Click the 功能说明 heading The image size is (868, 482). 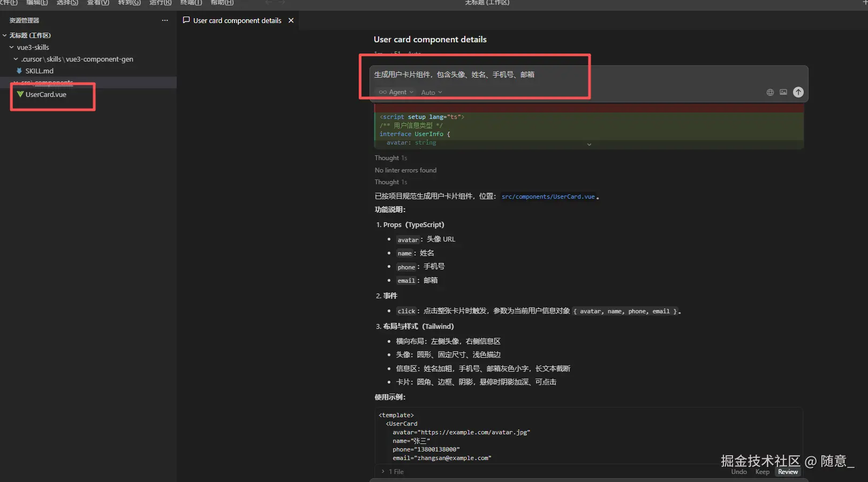tap(390, 209)
